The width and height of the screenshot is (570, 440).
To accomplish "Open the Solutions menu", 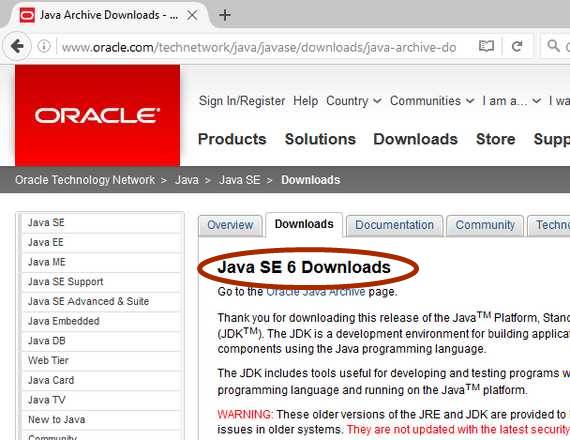I will point(320,139).
